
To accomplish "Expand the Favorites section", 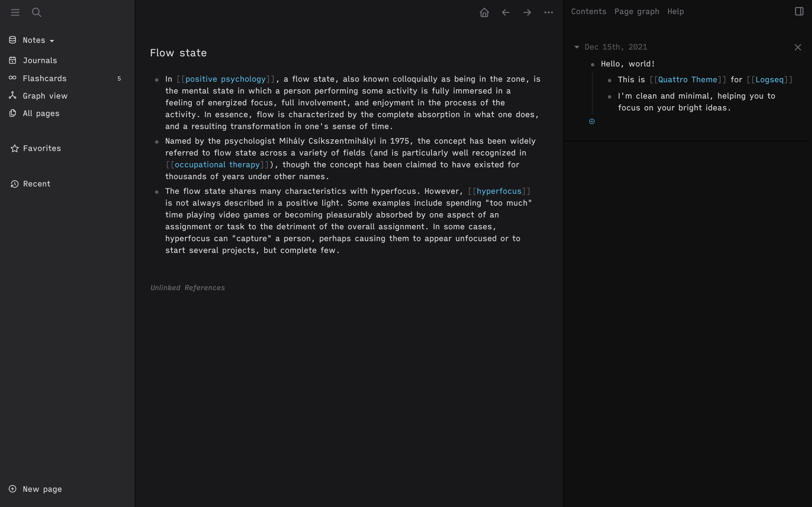I will click(x=41, y=148).
